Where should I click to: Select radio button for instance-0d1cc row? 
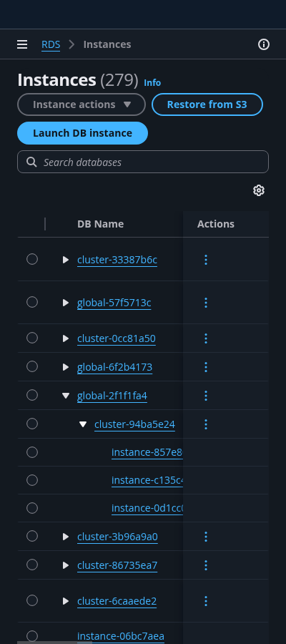click(x=32, y=508)
